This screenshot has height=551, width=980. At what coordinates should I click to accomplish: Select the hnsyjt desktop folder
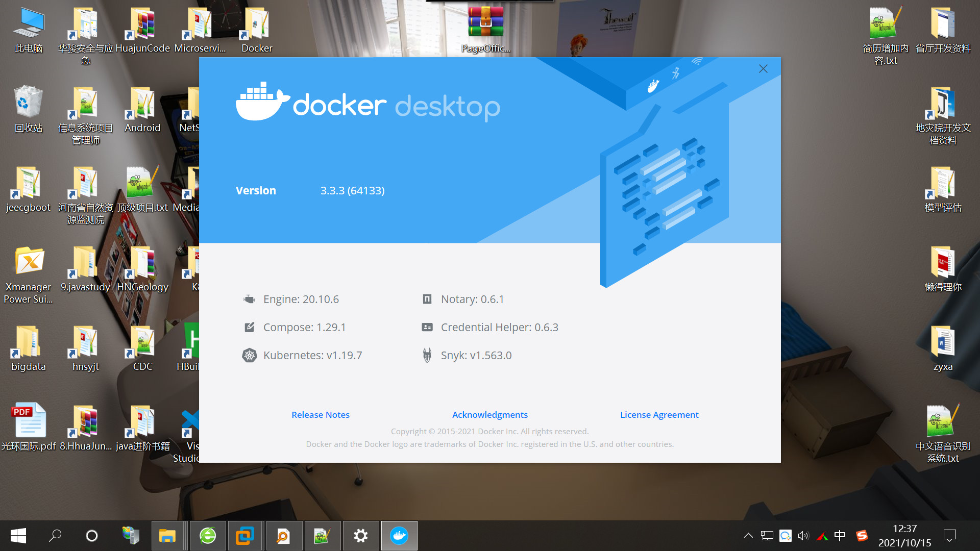(85, 349)
